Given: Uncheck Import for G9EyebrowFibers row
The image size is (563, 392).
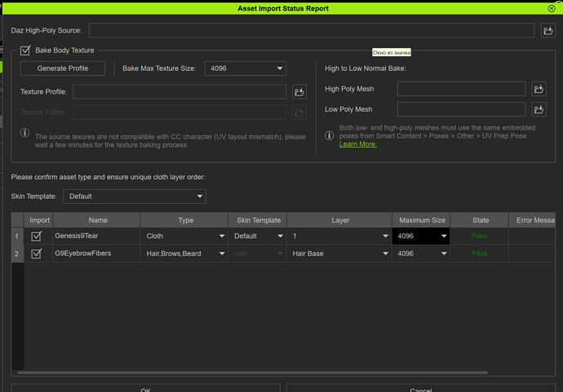Looking at the screenshot, I should coord(36,253).
